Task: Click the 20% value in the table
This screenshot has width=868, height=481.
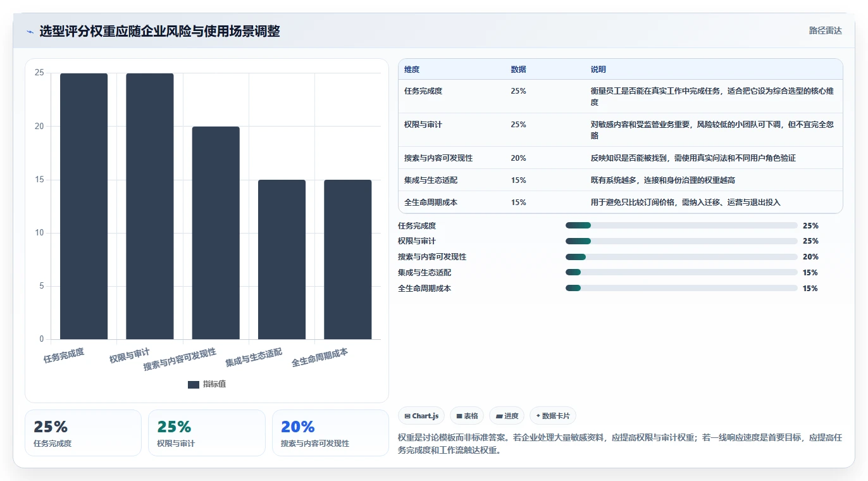Action: pos(518,158)
